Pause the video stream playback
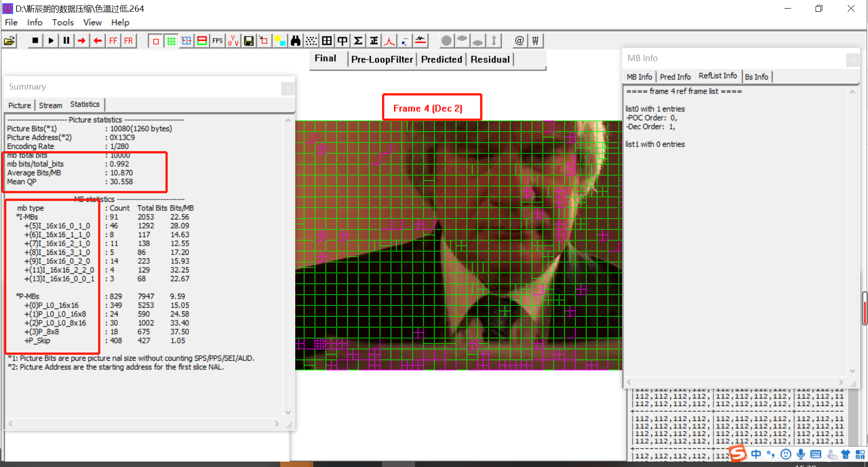 point(66,41)
